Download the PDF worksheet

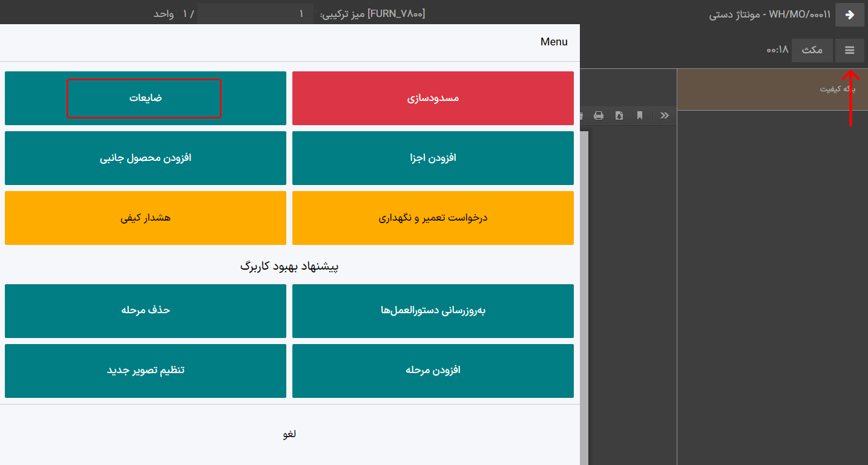619,115
